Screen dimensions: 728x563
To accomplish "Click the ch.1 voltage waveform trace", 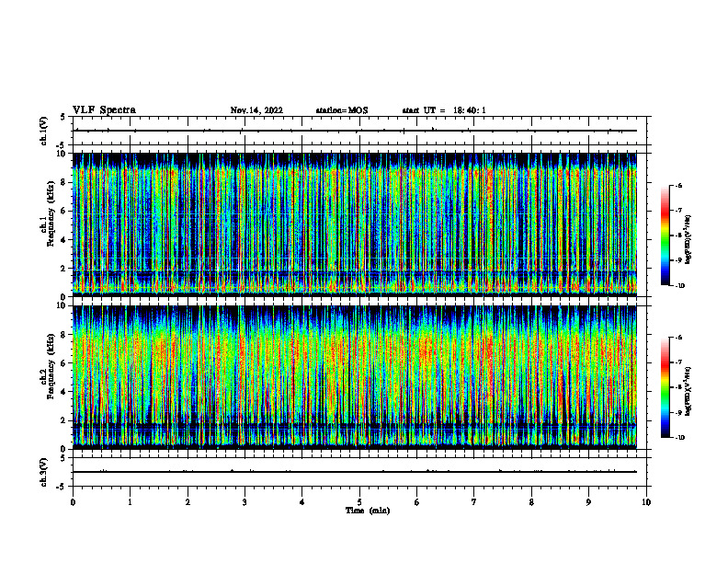I will [355, 131].
